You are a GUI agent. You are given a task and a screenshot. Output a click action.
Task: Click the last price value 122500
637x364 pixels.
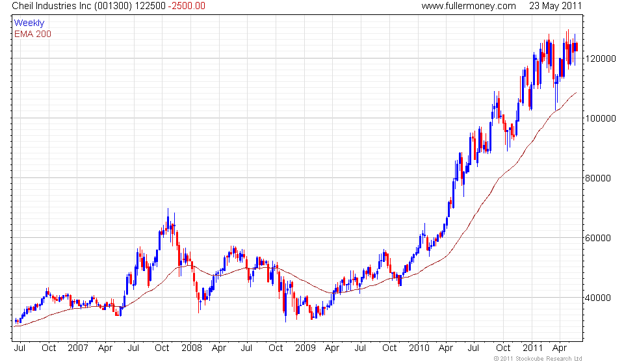tap(150, 6)
